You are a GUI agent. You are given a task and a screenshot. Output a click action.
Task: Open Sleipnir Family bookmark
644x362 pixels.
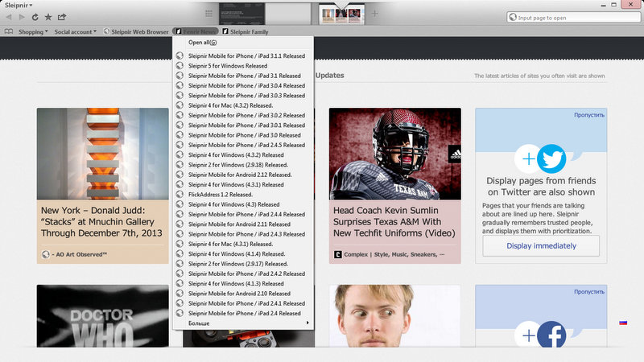(x=246, y=31)
